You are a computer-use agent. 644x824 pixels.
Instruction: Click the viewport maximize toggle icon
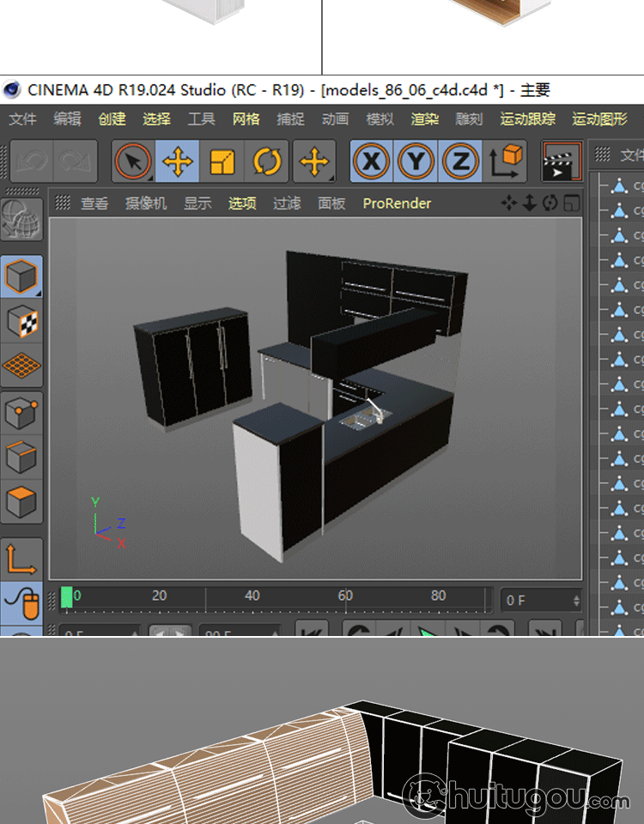pos(571,203)
